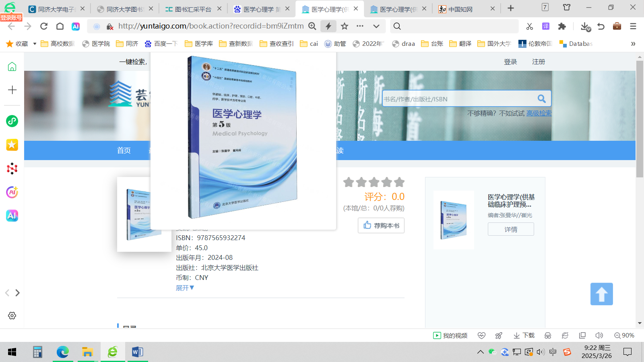Open Word from the taskbar
This screenshot has height=362, width=644.
pos(137,352)
